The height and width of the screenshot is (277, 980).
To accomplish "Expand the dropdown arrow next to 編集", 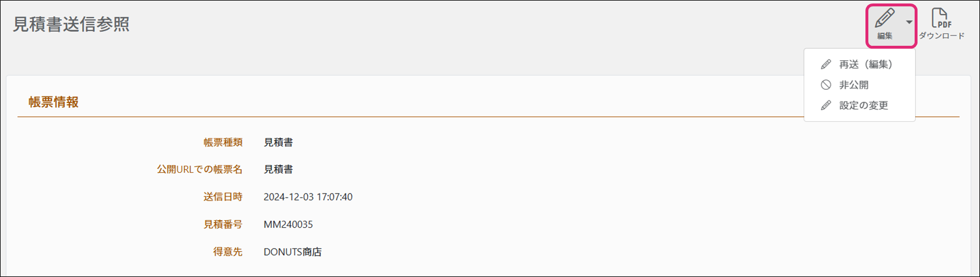I will pos(909,23).
